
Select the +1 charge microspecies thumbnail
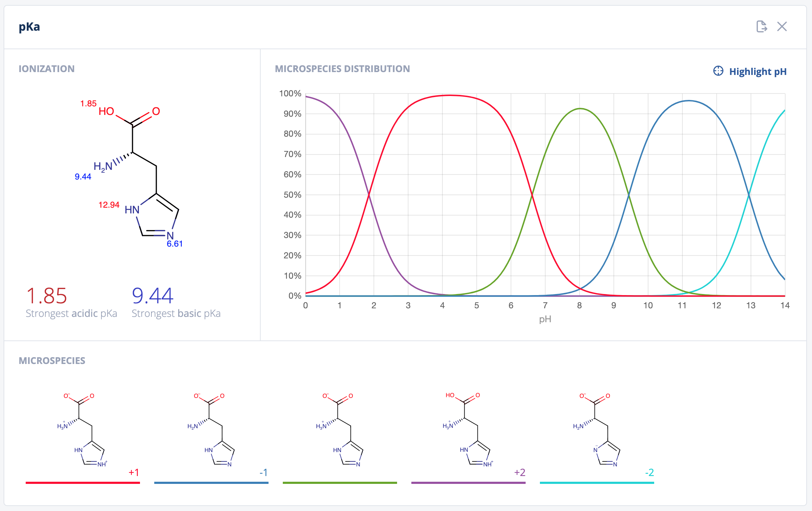[82, 430]
